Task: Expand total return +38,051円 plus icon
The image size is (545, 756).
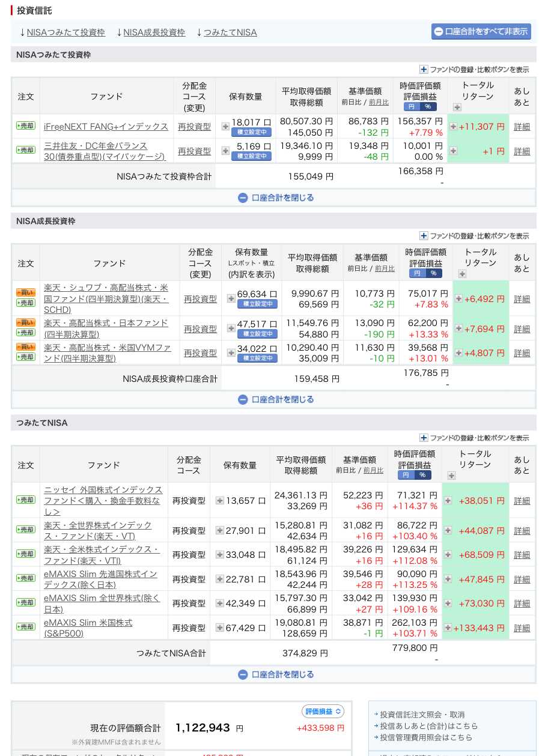Action: [x=448, y=500]
